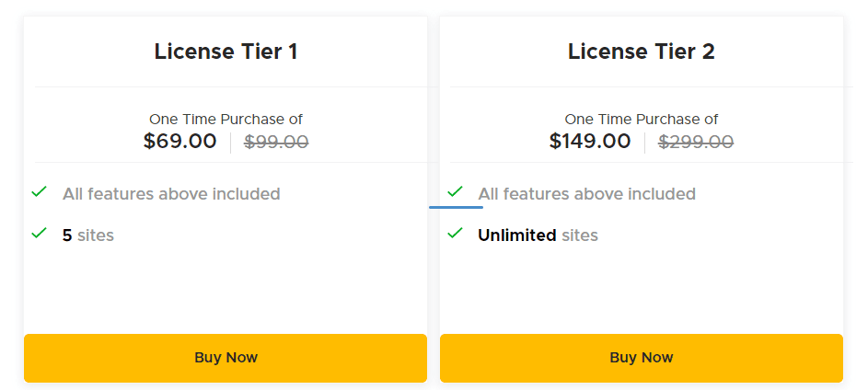Click the blue horizontal line between the cards
868x390 pixels.
456,207
